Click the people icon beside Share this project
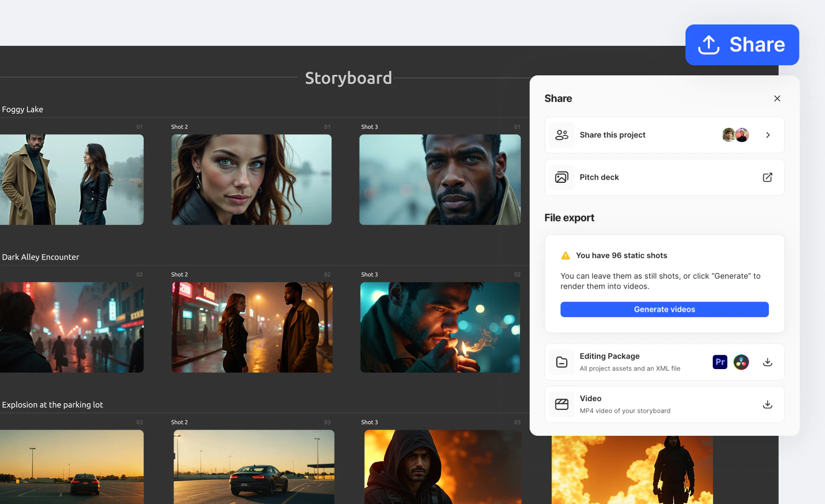 [562, 135]
